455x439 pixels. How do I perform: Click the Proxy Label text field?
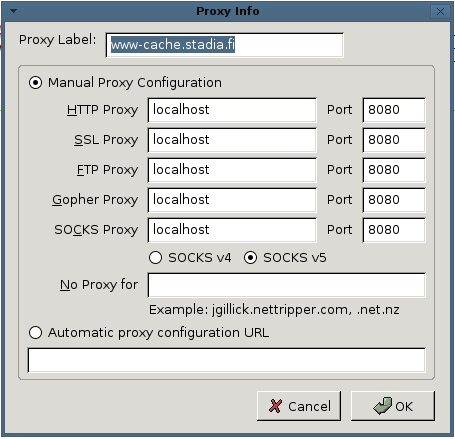225,45
